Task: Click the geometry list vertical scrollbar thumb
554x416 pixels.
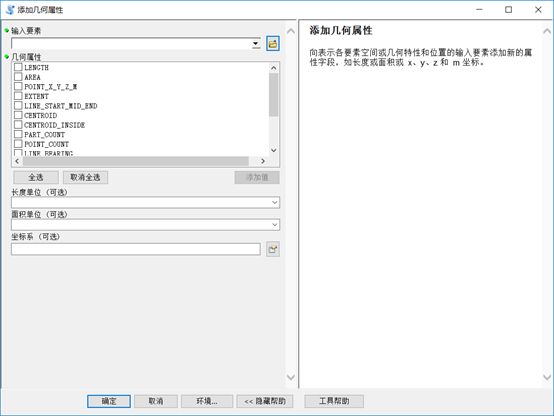Action: tap(273, 95)
